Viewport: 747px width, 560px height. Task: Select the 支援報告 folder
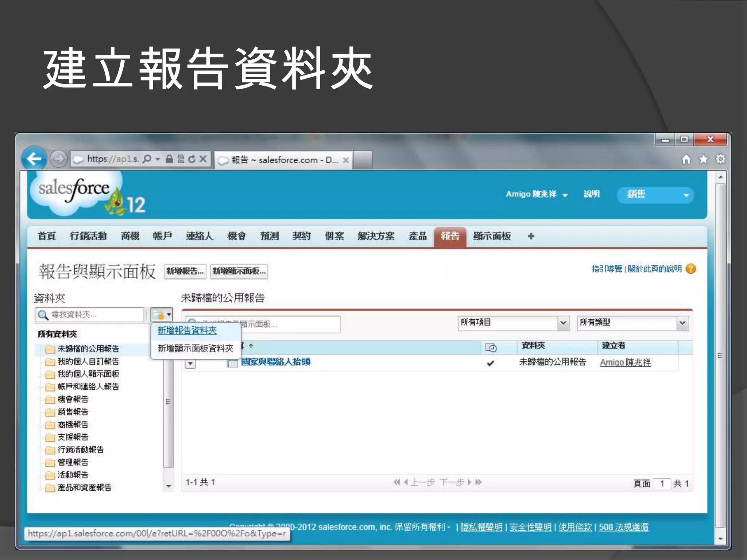[x=73, y=437]
